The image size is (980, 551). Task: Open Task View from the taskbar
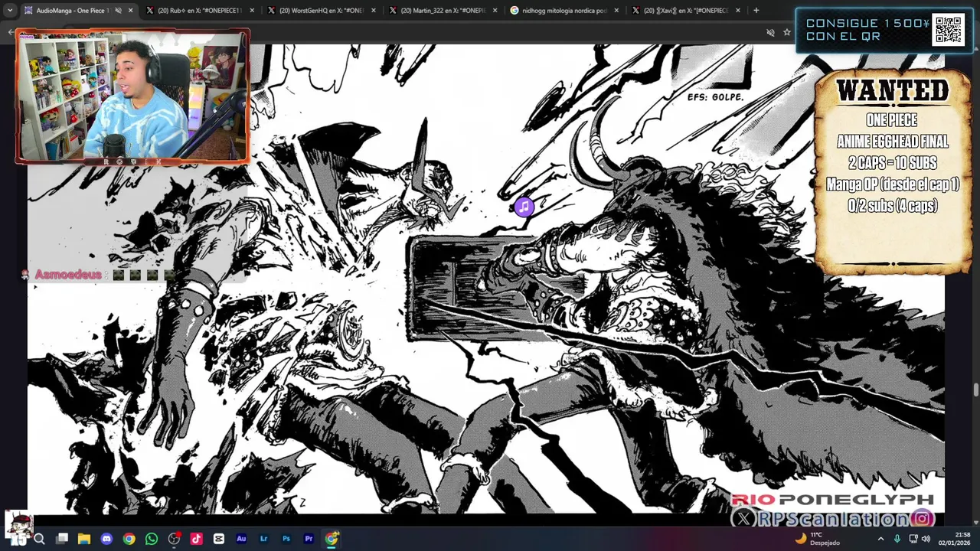click(x=62, y=539)
